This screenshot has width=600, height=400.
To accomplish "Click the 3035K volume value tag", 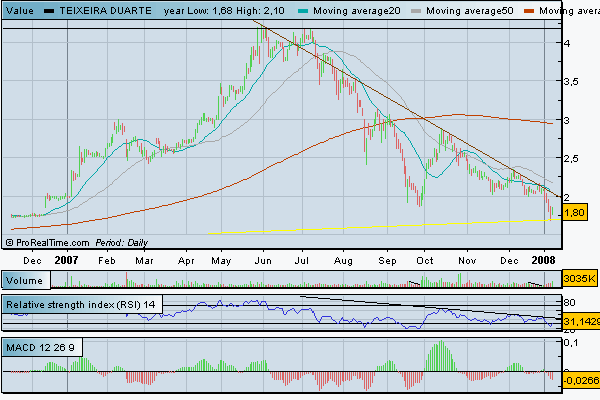I will pyautogui.click(x=579, y=278).
